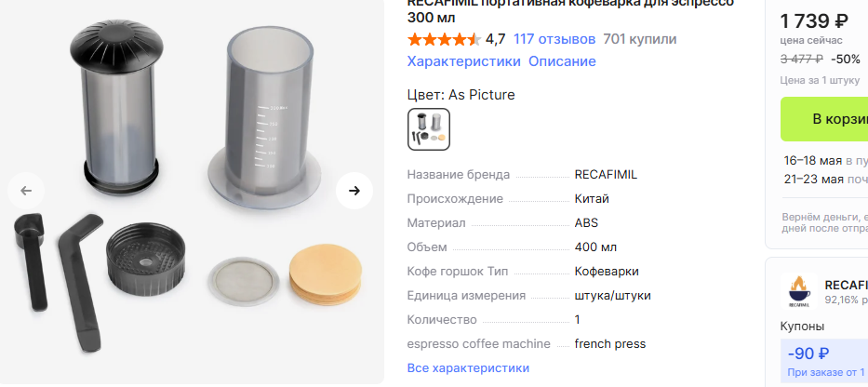Click the -50% discount label

(x=846, y=59)
